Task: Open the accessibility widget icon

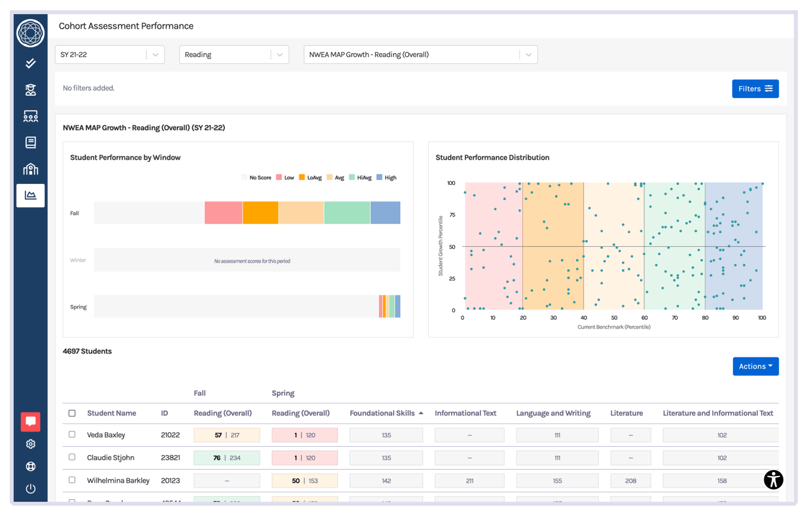Action: [773, 480]
